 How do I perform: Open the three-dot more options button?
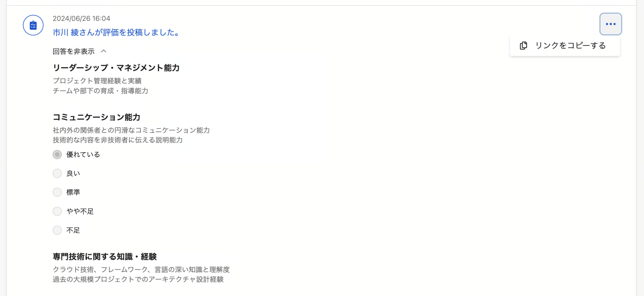tap(610, 24)
